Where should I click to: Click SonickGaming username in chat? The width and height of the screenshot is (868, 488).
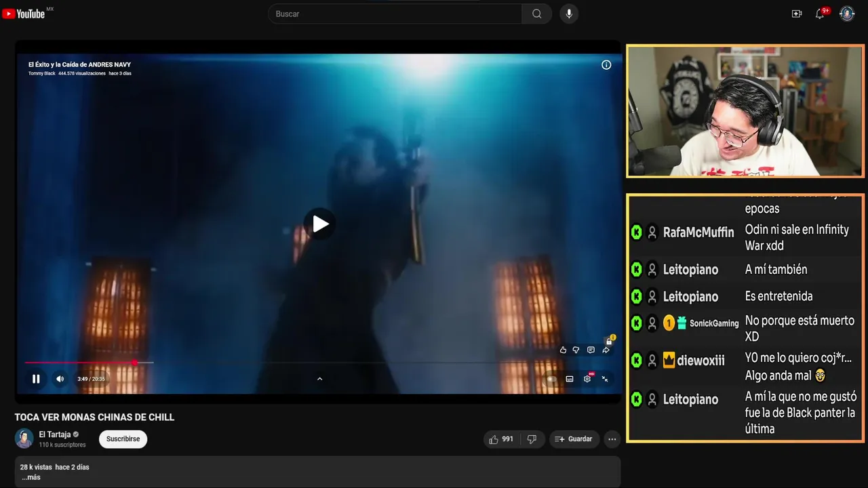pos(714,323)
